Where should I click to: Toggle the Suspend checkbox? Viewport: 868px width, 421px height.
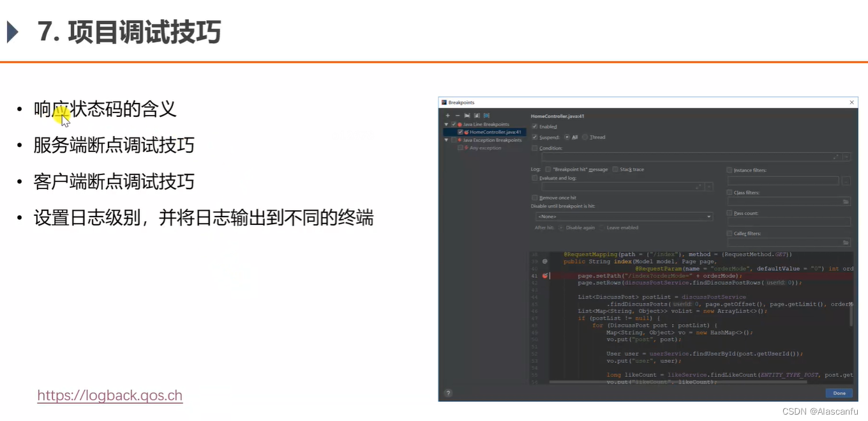534,137
